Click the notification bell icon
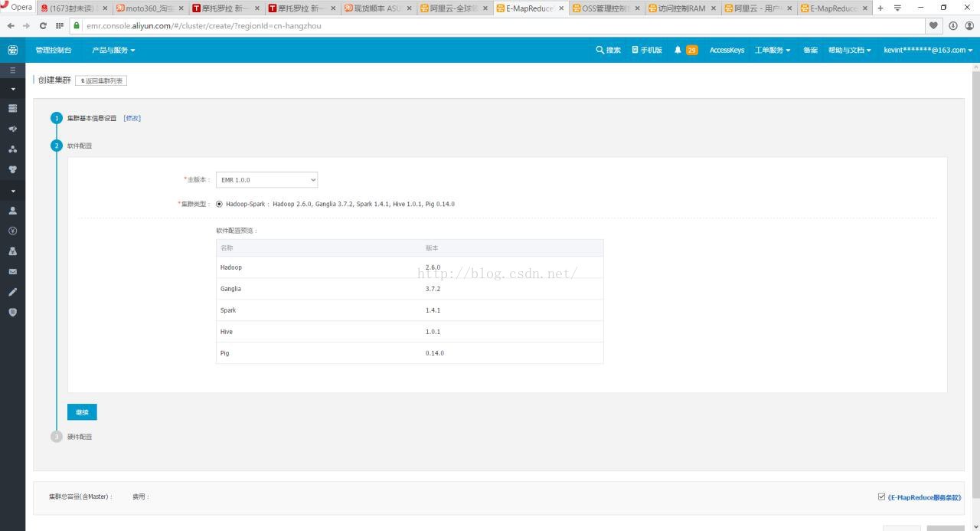The image size is (980, 531). [x=678, y=50]
